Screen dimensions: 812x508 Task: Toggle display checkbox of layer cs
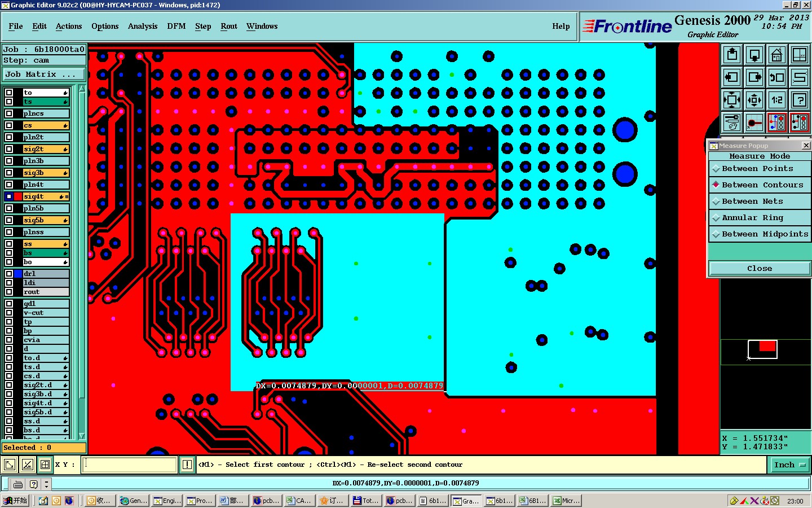point(9,125)
